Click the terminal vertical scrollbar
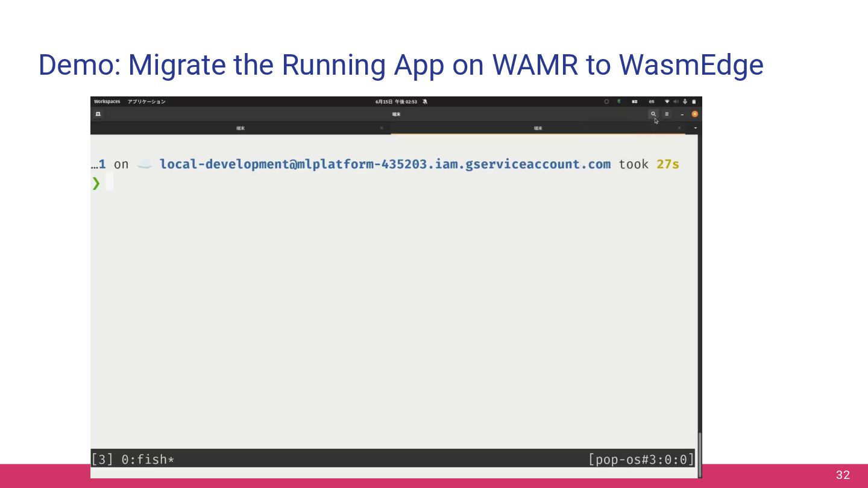This screenshot has width=868, height=488. tap(699, 454)
